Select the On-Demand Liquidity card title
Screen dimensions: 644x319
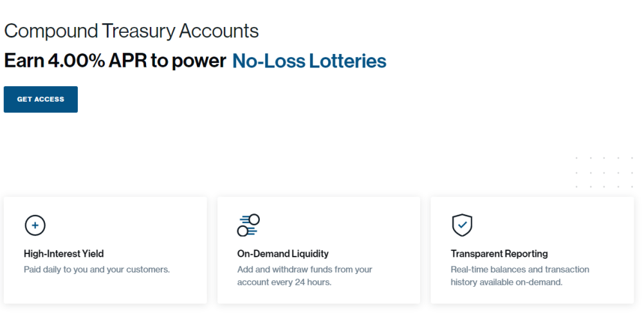[283, 254]
